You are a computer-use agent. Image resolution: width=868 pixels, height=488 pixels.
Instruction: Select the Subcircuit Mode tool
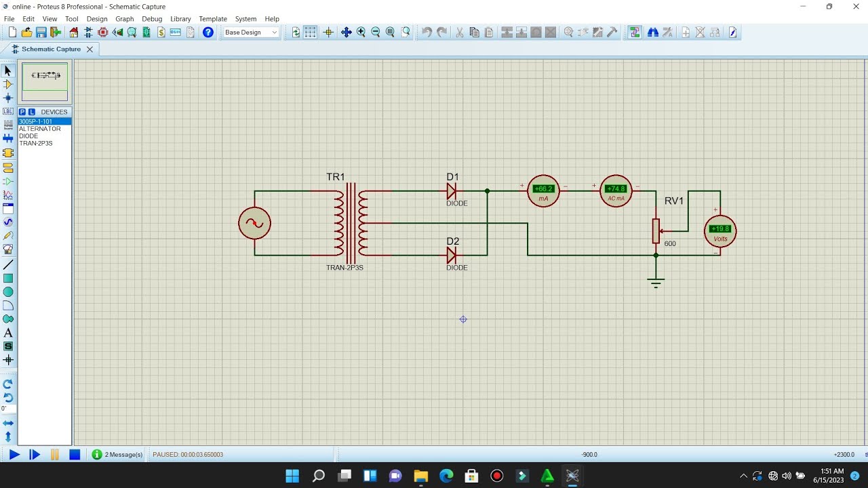[8, 152]
